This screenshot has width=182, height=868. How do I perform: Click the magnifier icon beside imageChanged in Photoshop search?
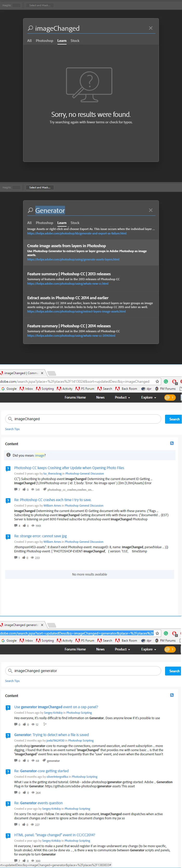click(30, 28)
